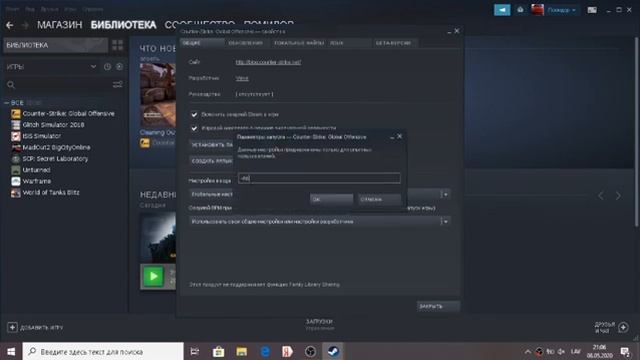Select ОБНОВЛЕНИЯ tab in properties window
This screenshot has width=640, height=360.
(246, 43)
